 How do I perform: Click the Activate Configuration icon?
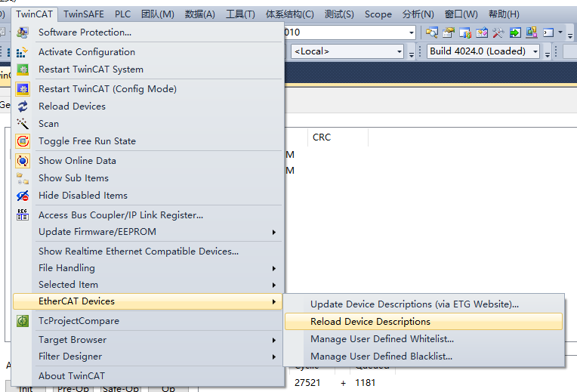click(23, 52)
